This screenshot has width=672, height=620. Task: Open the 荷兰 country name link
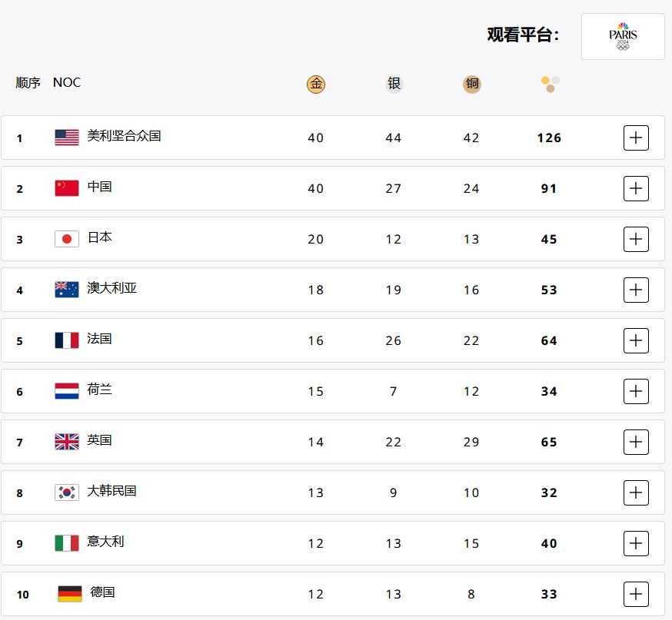click(x=99, y=390)
